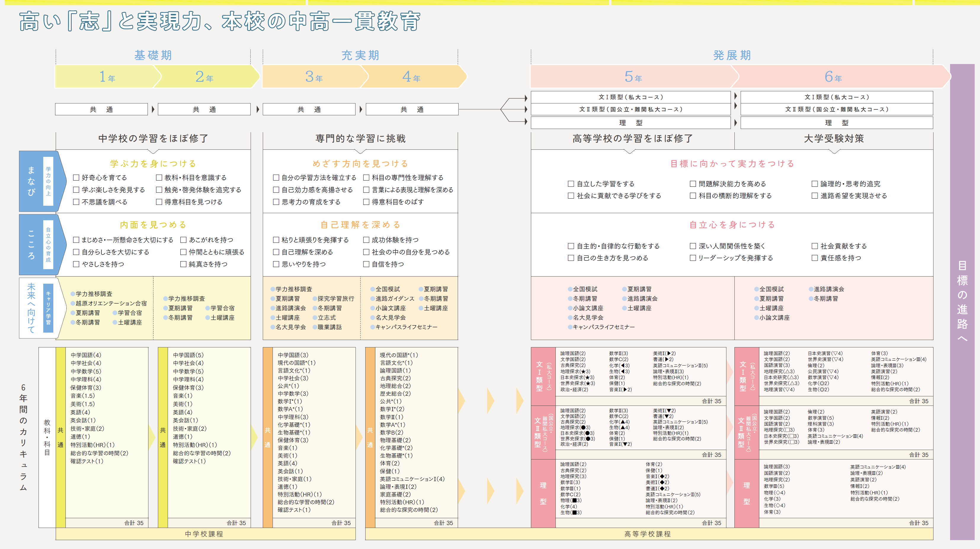Click 中学国語(5) in year 2 curriculum

tap(188, 355)
